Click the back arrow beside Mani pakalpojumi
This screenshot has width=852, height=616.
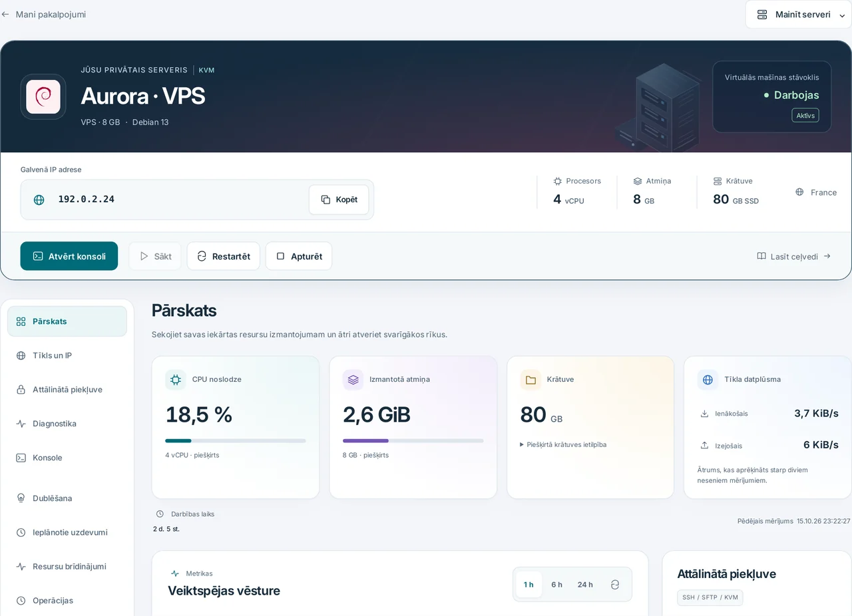coord(5,14)
